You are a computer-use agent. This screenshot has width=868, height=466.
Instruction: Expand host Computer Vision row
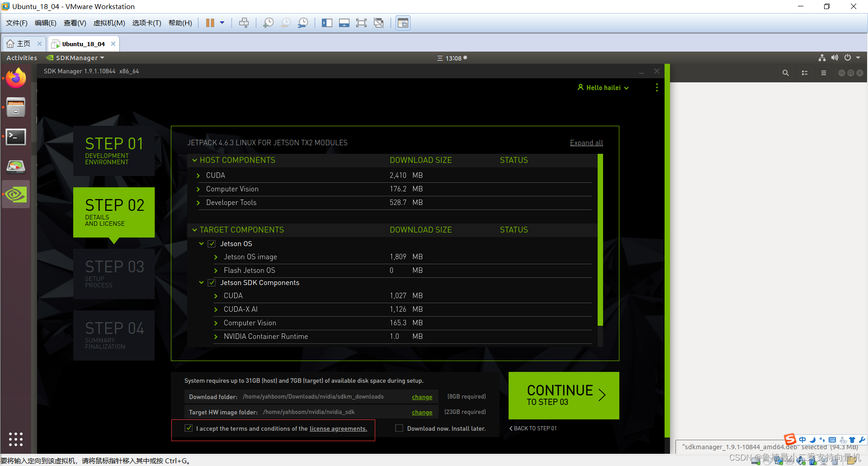198,189
